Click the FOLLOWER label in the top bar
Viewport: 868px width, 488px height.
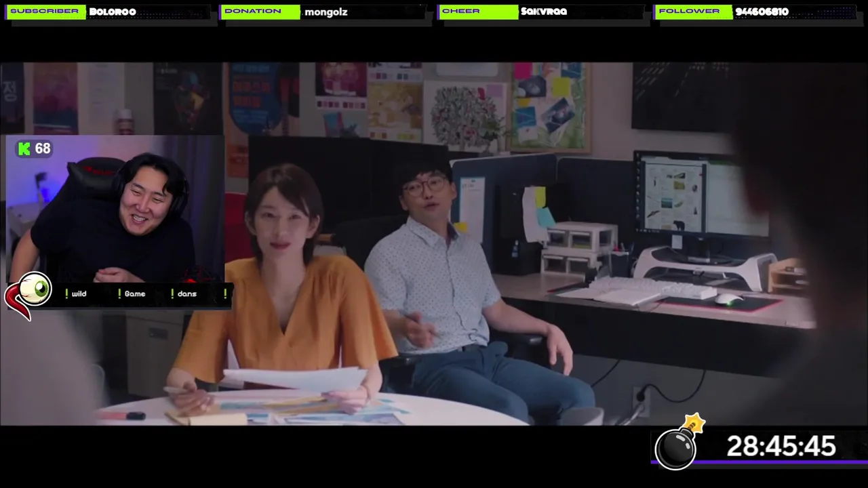pos(694,12)
